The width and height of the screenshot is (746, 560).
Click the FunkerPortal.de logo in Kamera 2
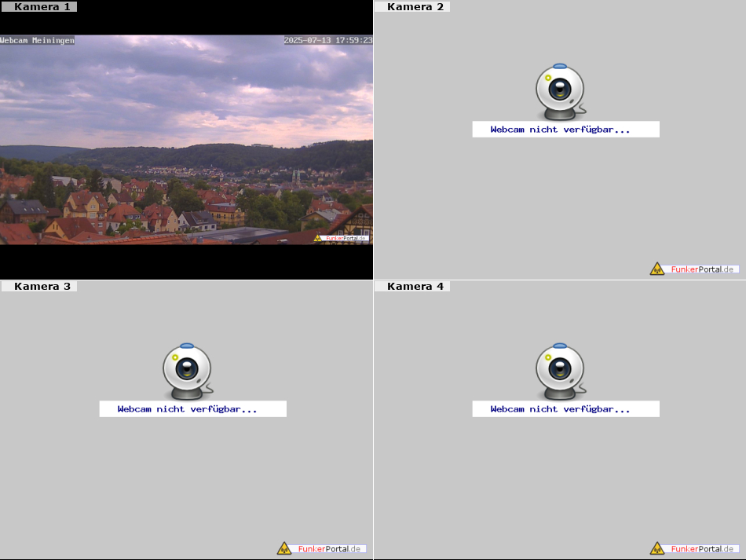(x=695, y=269)
